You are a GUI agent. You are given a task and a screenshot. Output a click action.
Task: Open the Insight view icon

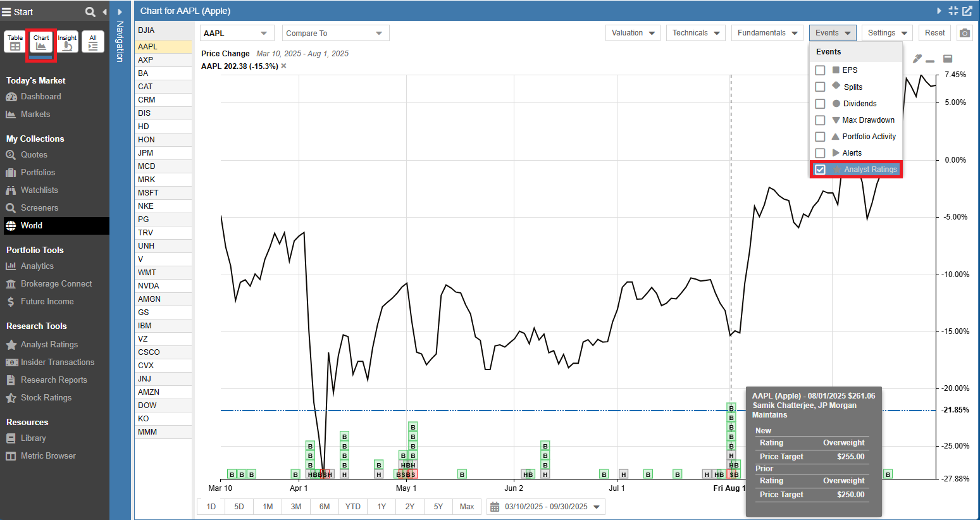pos(67,42)
